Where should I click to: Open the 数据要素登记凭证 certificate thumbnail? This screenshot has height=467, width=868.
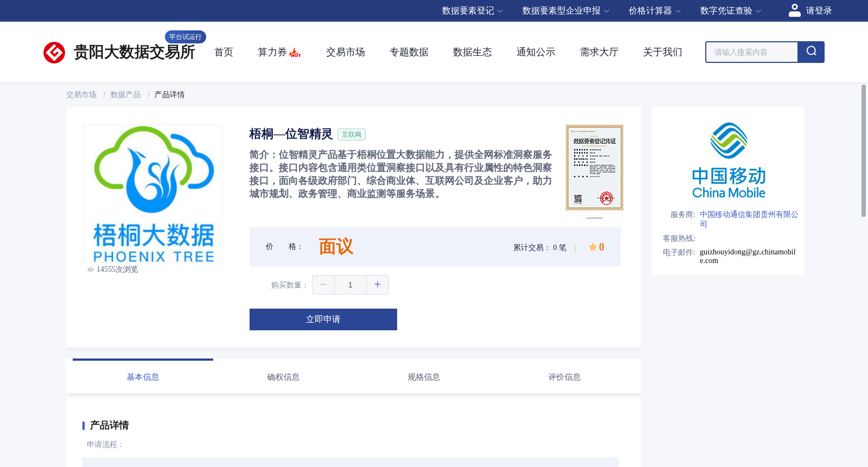coord(595,168)
